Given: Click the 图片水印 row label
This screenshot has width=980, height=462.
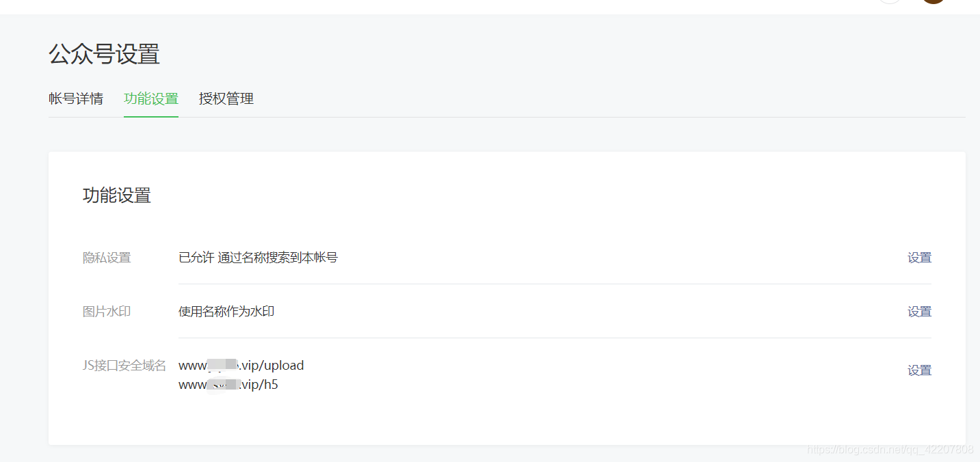Looking at the screenshot, I should (x=107, y=311).
